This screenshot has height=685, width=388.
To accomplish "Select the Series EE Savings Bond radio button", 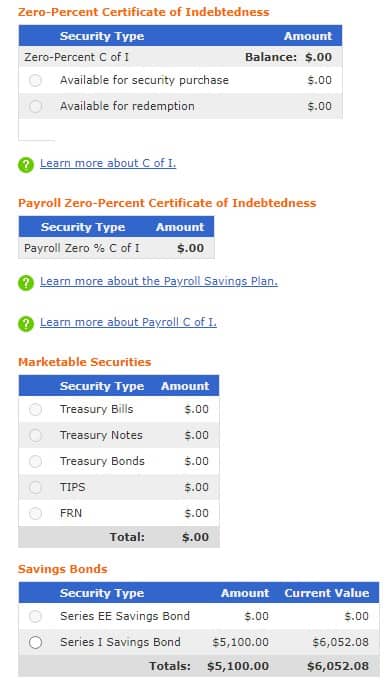I will (35, 616).
